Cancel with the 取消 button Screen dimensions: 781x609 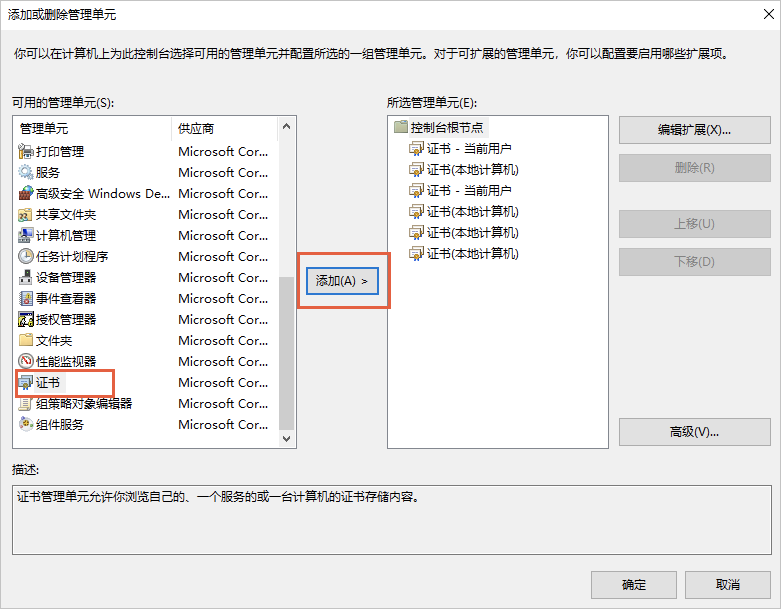727,585
